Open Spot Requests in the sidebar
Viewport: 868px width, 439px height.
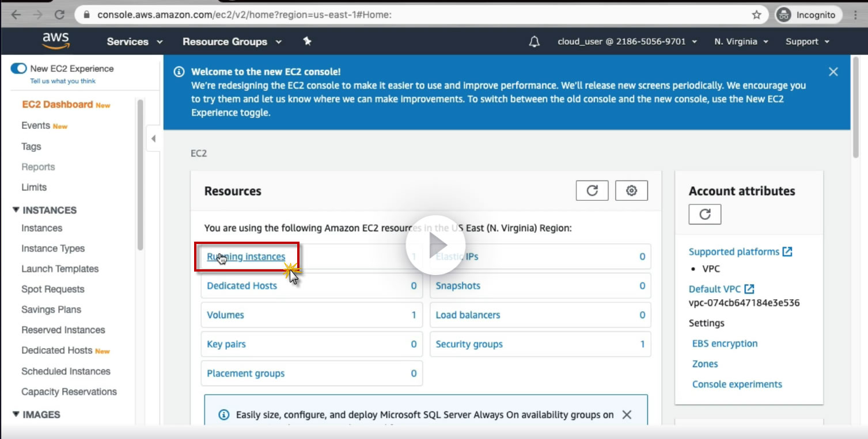[x=53, y=289]
